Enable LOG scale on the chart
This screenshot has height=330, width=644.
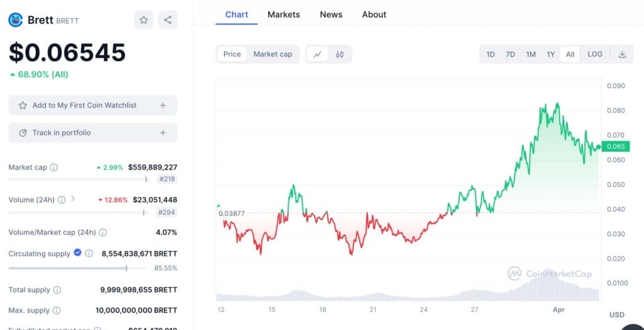tap(595, 54)
